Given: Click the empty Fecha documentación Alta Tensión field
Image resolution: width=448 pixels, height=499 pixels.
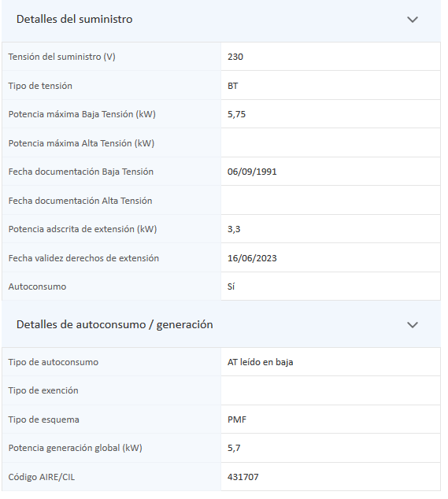Looking at the screenshot, I should 331,201.
